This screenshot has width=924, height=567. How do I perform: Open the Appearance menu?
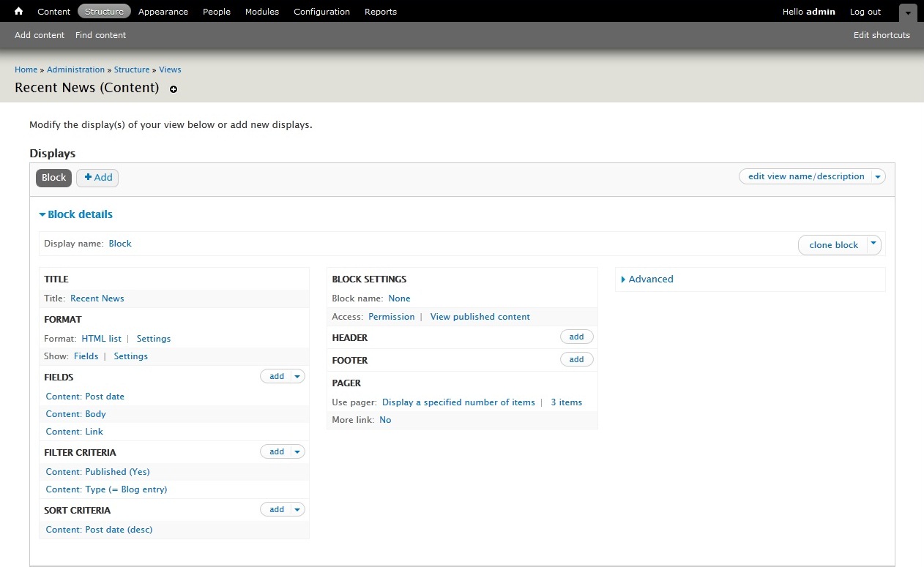[163, 11]
